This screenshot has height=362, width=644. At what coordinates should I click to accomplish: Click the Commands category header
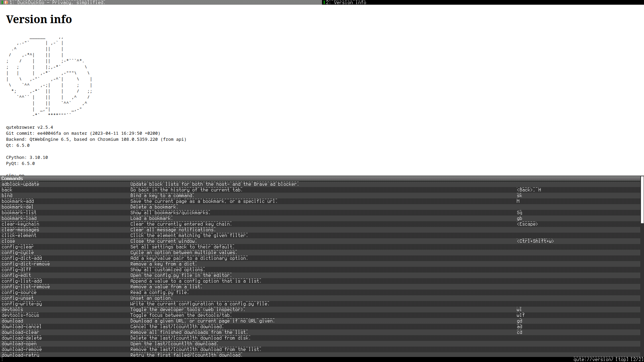[12, 179]
